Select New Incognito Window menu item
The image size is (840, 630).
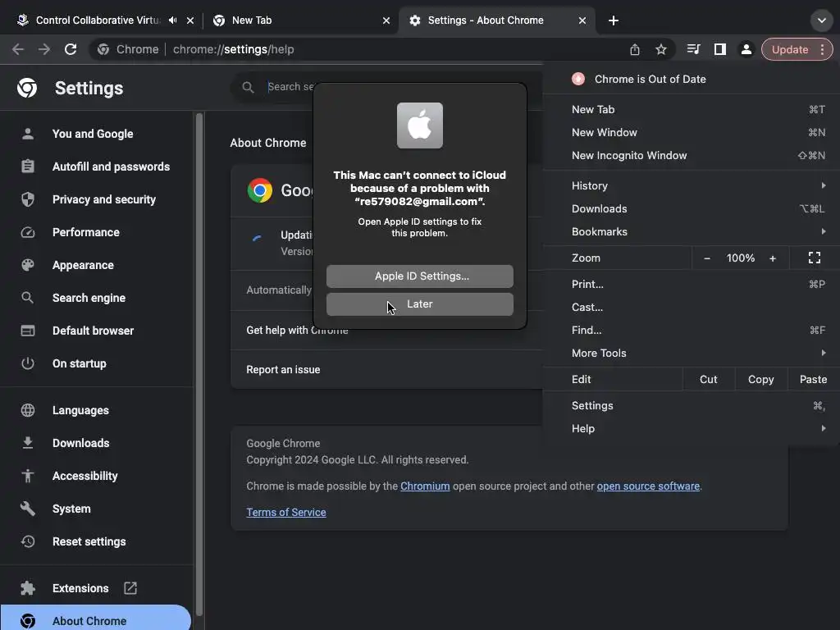point(629,155)
